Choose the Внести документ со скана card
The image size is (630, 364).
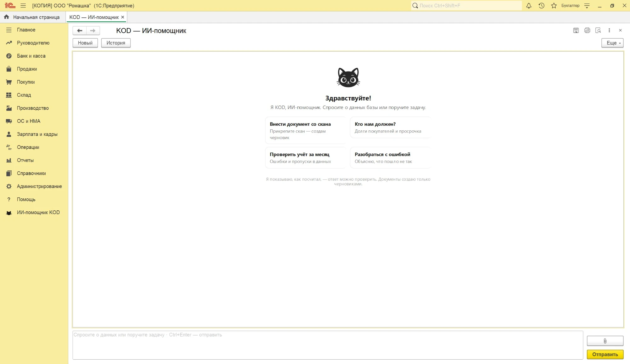pos(305,130)
